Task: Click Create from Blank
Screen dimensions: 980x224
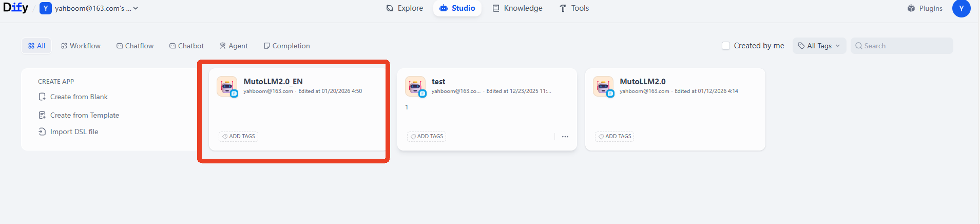Action: pyautogui.click(x=73, y=97)
